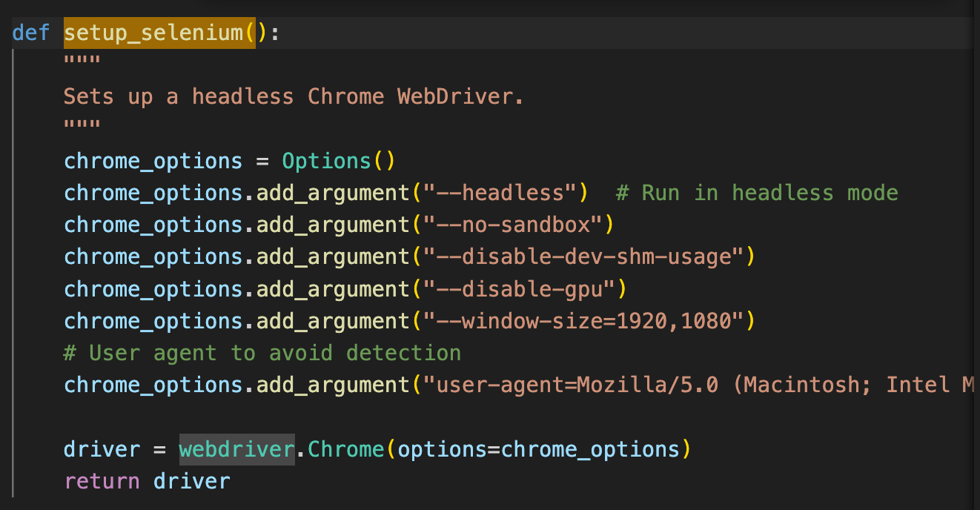Click the first chrome_options variable assignment
This screenshot has width=980, height=510.
(x=152, y=160)
